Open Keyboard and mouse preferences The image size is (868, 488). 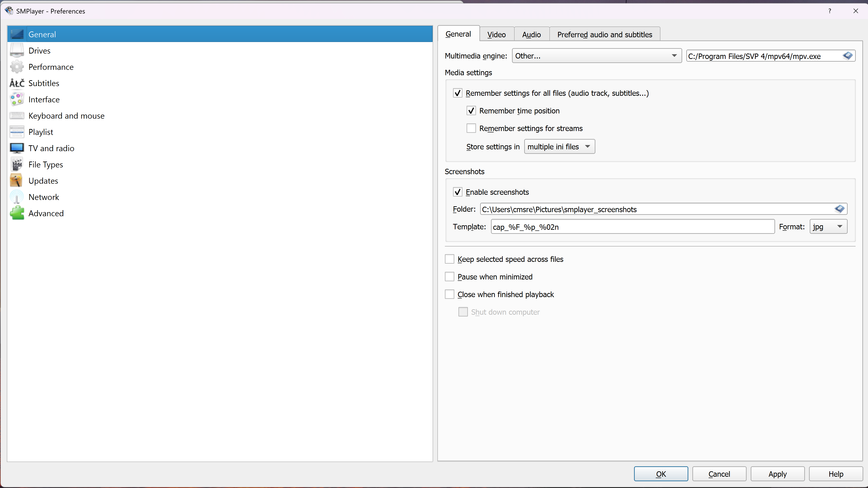point(220,115)
